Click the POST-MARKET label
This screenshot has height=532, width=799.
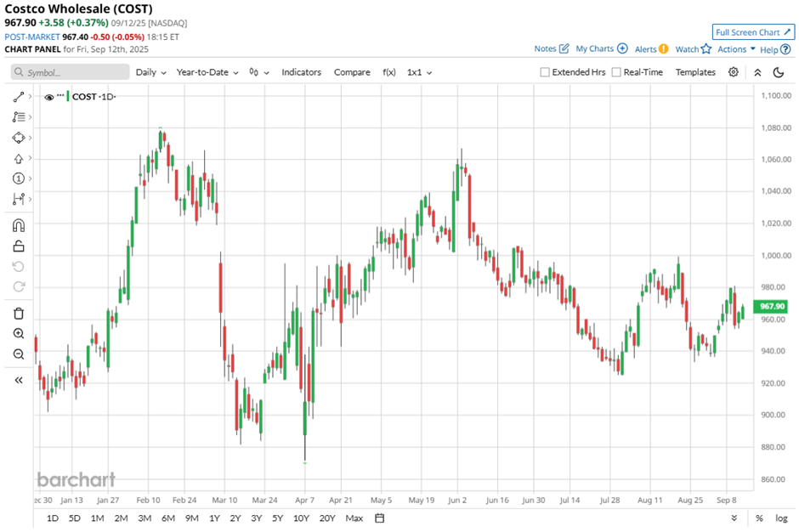32,37
